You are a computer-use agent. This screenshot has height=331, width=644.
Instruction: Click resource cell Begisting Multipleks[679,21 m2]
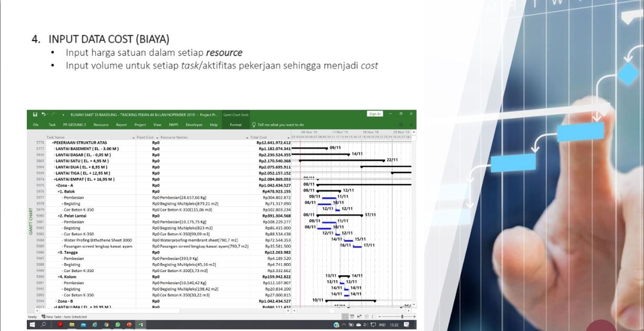click(189, 203)
